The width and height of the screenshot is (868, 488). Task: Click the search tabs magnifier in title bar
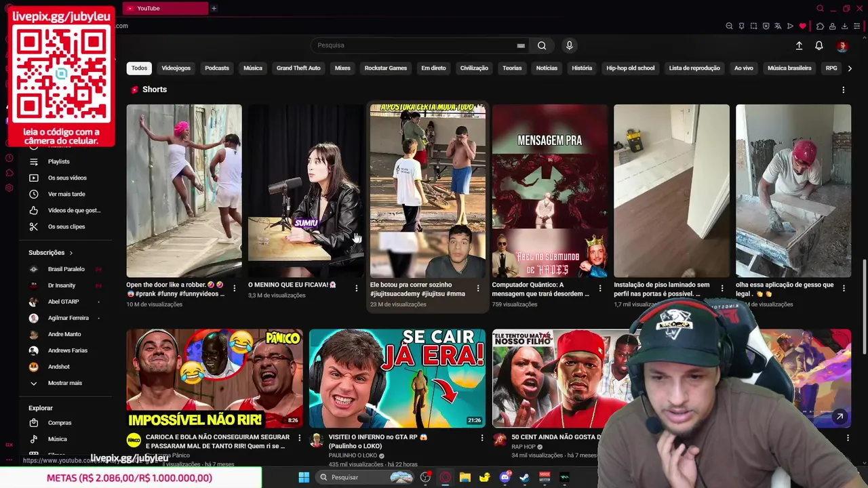click(820, 8)
